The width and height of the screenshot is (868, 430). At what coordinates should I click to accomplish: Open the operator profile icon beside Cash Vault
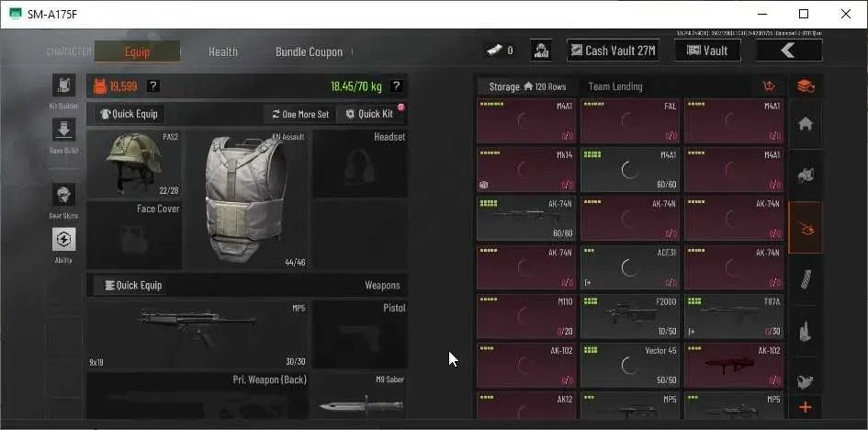pyautogui.click(x=541, y=51)
